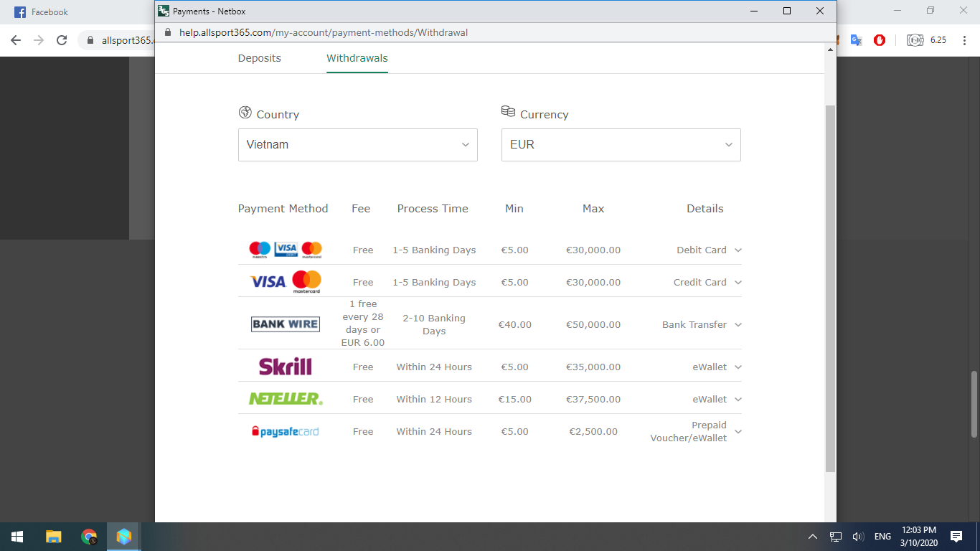The image size is (980, 551).
Task: Open the red stop-hand ad blocker extension
Action: [880, 40]
